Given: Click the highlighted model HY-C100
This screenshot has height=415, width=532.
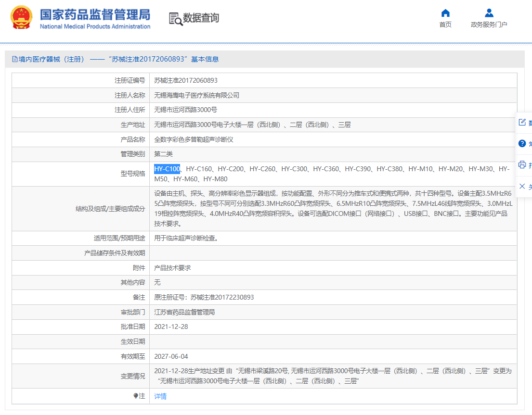Looking at the screenshot, I should pos(167,169).
